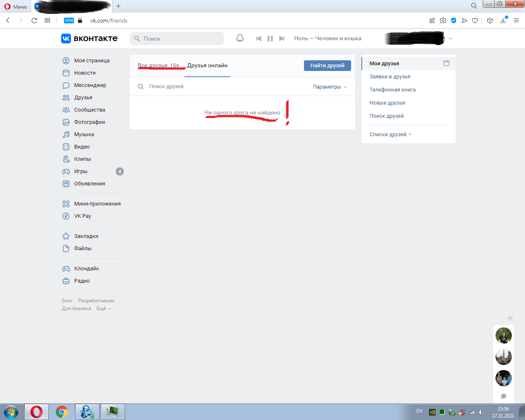Expand the Ещё footer dropdown

pos(104,308)
